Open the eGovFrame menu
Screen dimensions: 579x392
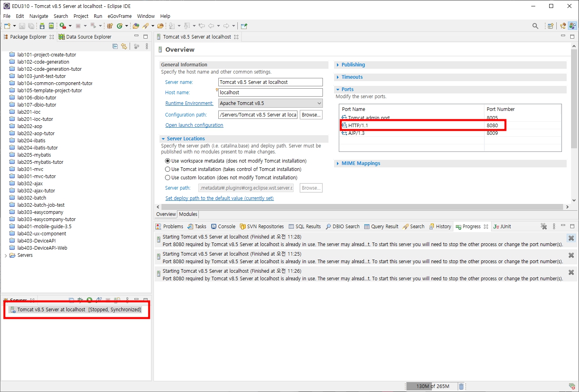tap(120, 16)
